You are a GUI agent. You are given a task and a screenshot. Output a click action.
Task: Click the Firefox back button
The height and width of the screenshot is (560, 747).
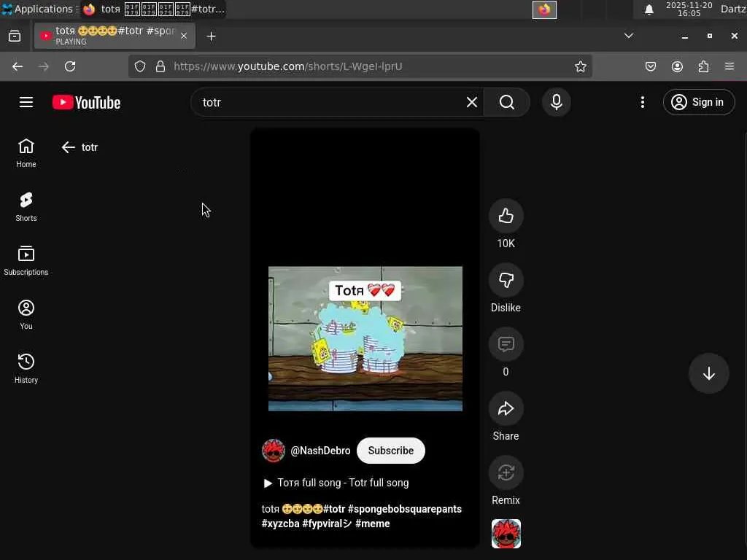pos(18,66)
